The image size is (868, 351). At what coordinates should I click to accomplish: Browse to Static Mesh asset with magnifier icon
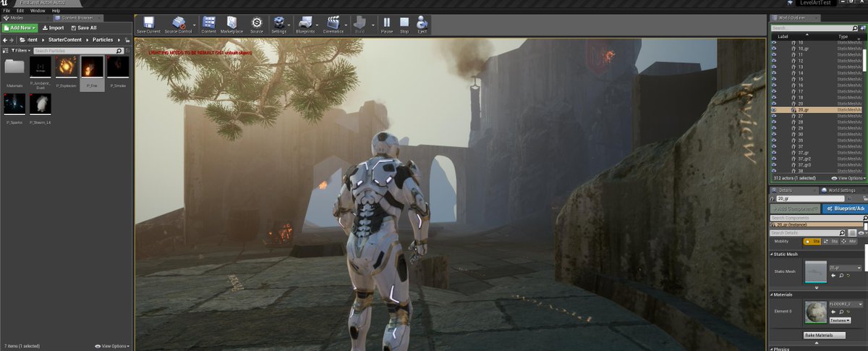click(841, 275)
